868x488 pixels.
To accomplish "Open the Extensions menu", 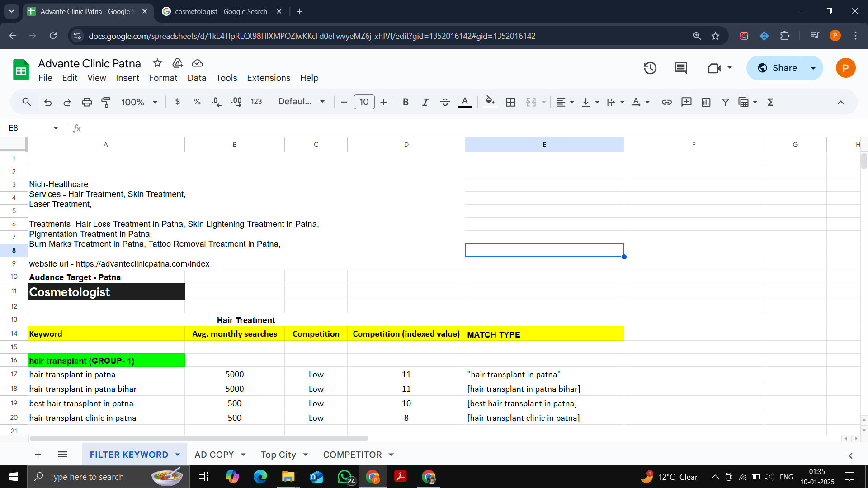I will tap(269, 78).
